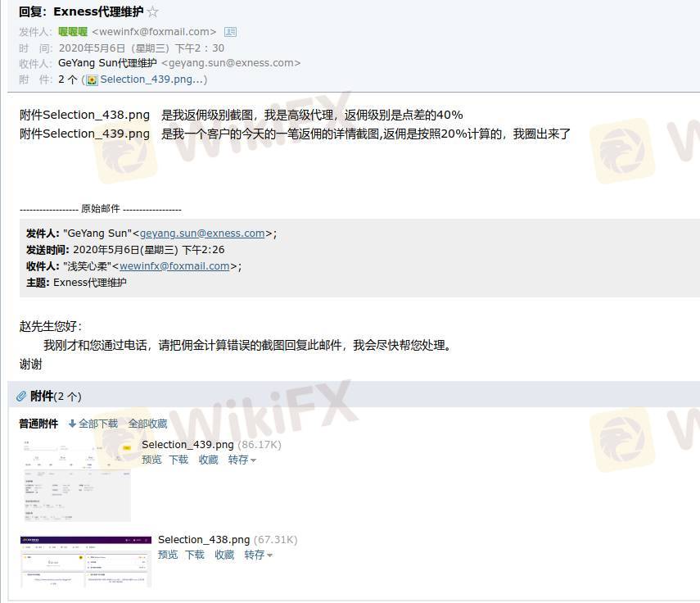Click 全部收藏 to save all attachments
This screenshot has width=700, height=603.
click(147, 424)
